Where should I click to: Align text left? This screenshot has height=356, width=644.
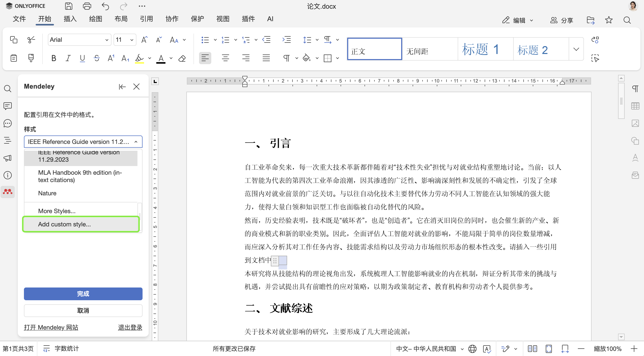pos(205,58)
